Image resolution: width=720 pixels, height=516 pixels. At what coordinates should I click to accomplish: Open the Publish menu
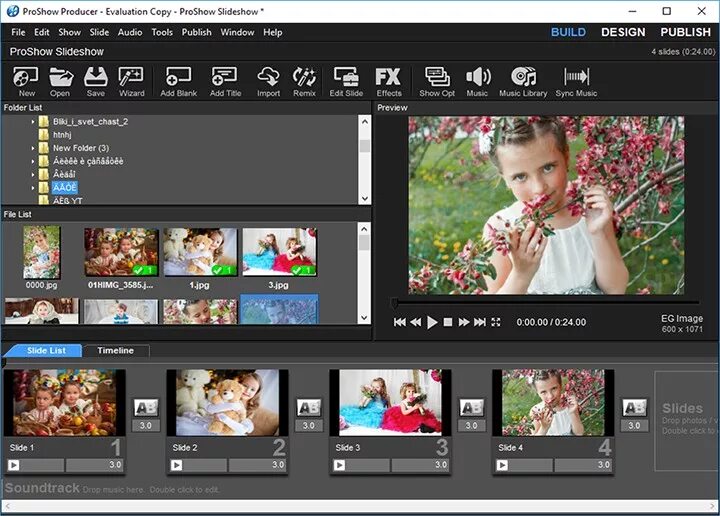[197, 32]
